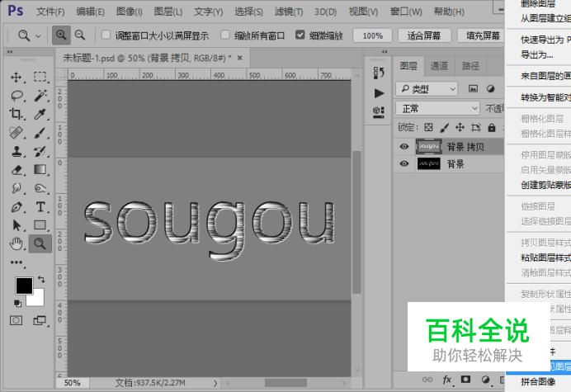571x392 pixels.
Task: Select the Clone Stamp tool
Action: tap(16, 151)
